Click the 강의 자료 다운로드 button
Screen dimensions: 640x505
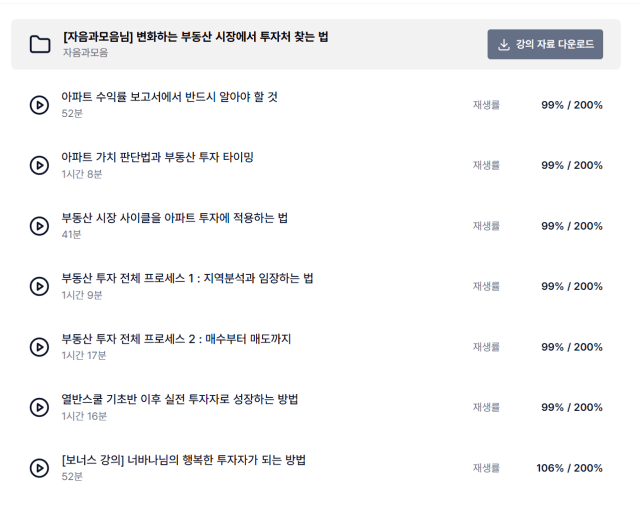(x=545, y=44)
